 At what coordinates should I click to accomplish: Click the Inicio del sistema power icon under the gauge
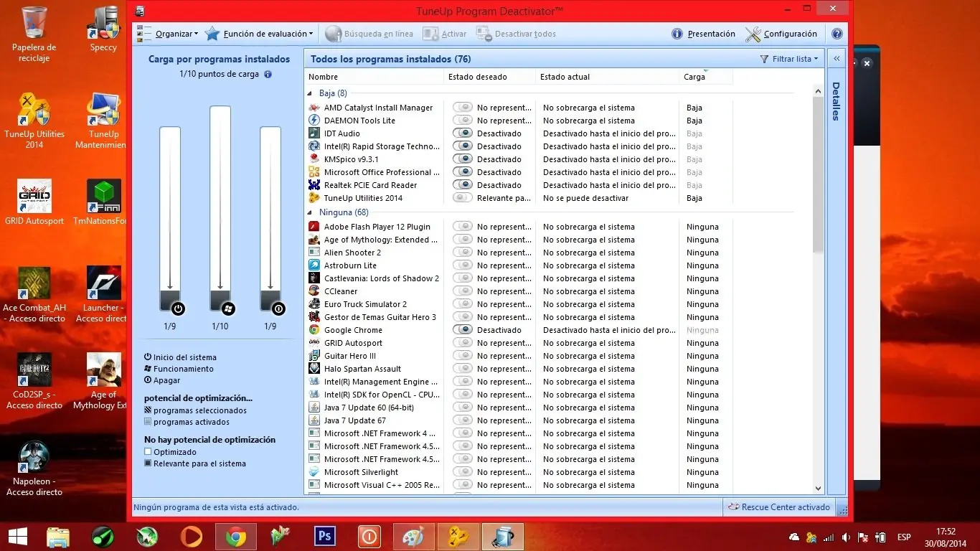pos(179,309)
